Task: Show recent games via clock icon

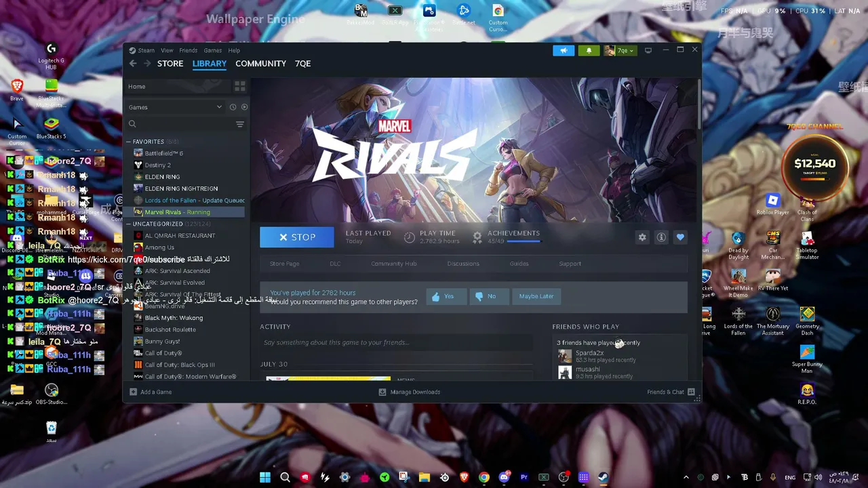Action: coord(233,107)
